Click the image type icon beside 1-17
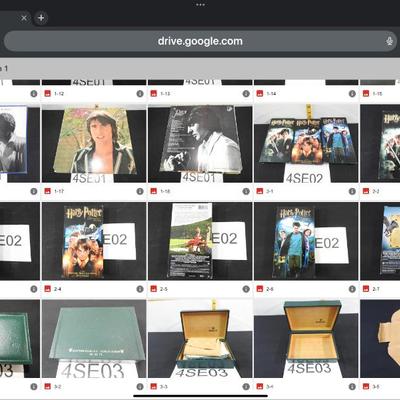 [48, 191]
